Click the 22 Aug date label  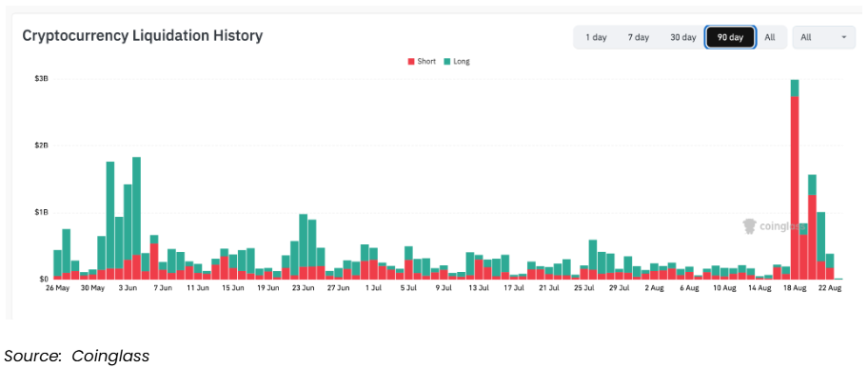(829, 288)
